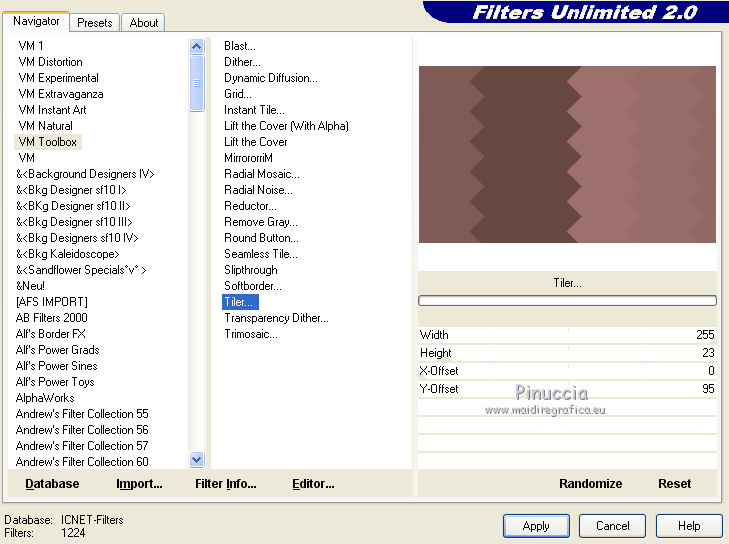Adjust the X-Offset slider
The image size is (729, 544).
(x=567, y=371)
